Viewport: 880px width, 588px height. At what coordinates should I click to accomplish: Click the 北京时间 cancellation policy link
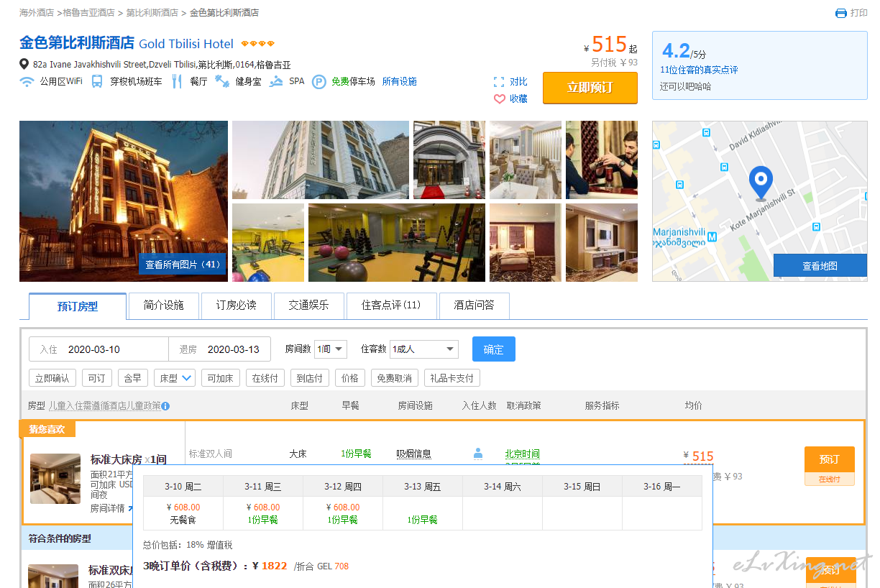click(x=523, y=454)
